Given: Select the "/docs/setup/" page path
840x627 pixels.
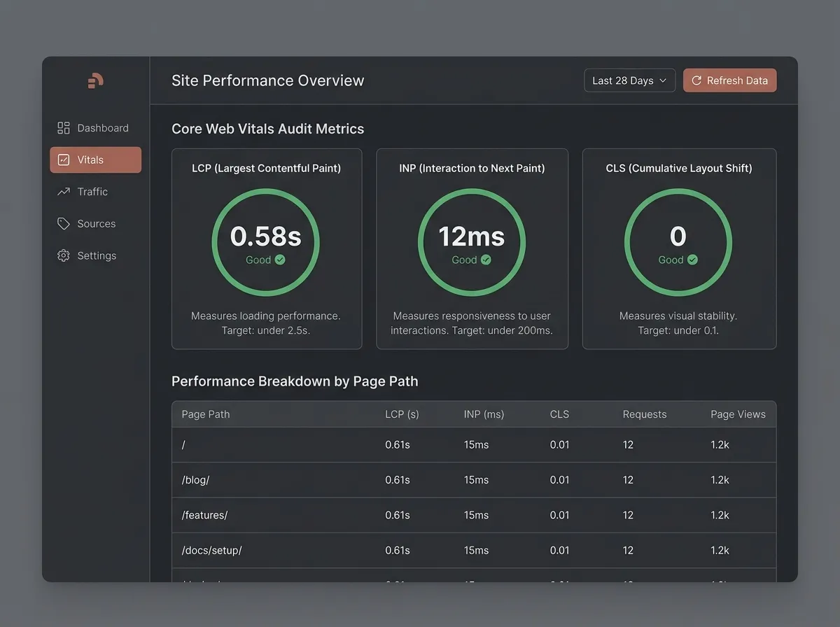Looking at the screenshot, I should 211,550.
